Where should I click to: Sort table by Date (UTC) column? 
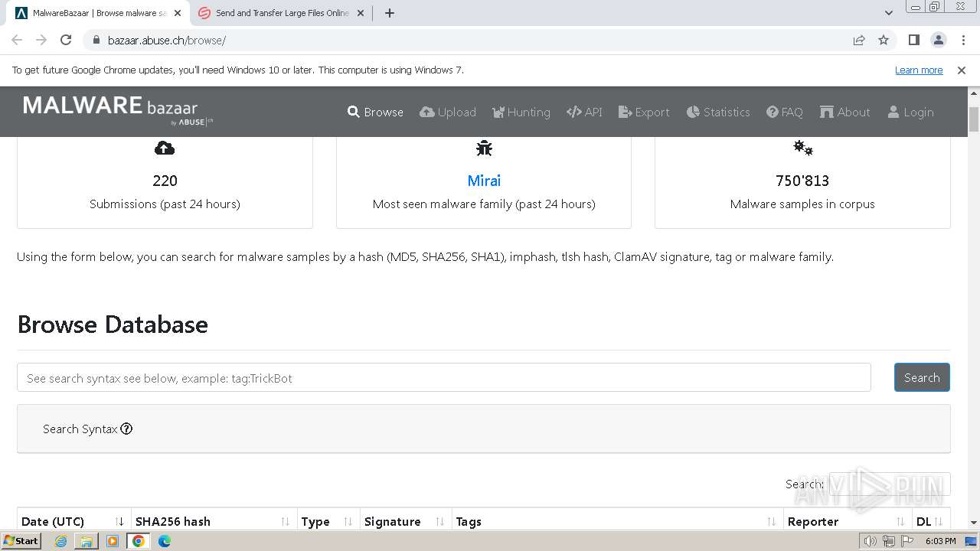click(x=73, y=521)
